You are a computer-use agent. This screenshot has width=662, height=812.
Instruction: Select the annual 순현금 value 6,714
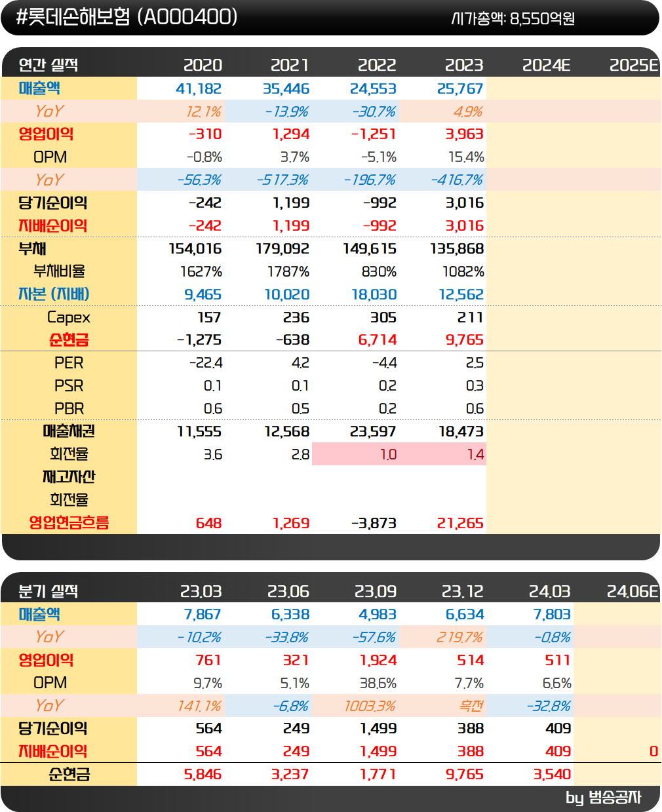378,339
